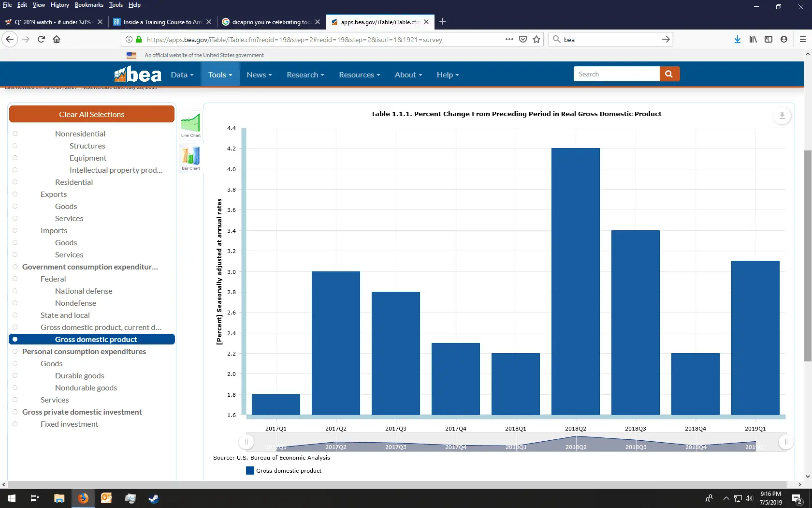This screenshot has height=508, width=812.
Task: Reload the page in the browser
Action: pyautogui.click(x=41, y=40)
